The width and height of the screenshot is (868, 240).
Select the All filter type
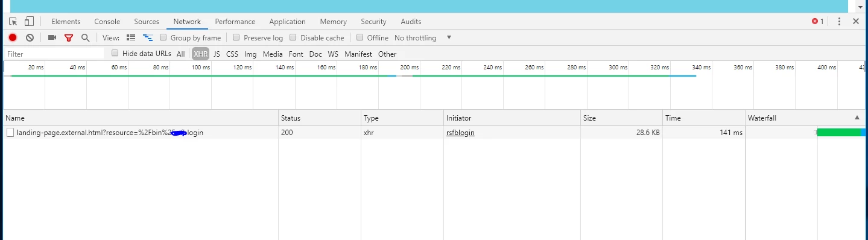181,54
